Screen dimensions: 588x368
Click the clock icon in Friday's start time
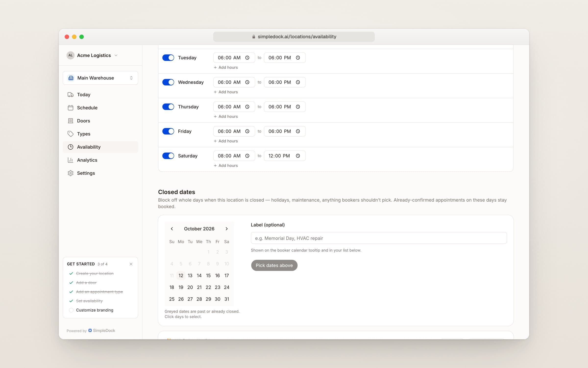coord(247,131)
